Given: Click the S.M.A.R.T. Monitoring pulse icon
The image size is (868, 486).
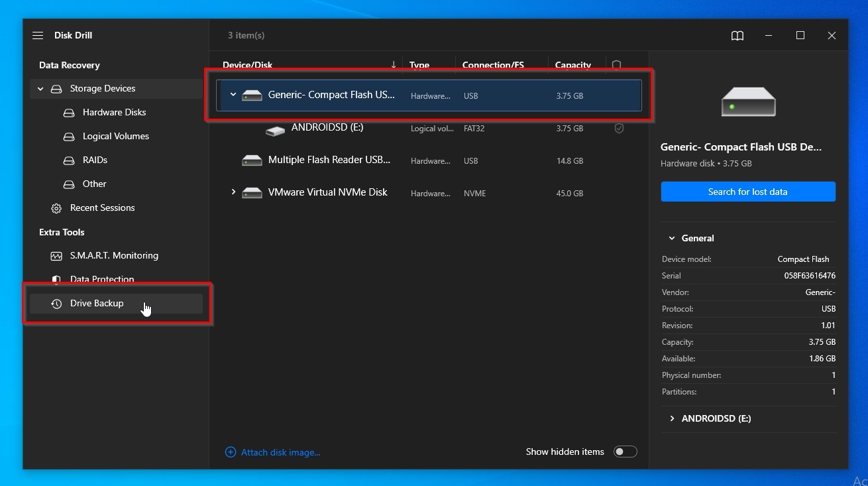Looking at the screenshot, I should click(x=56, y=256).
